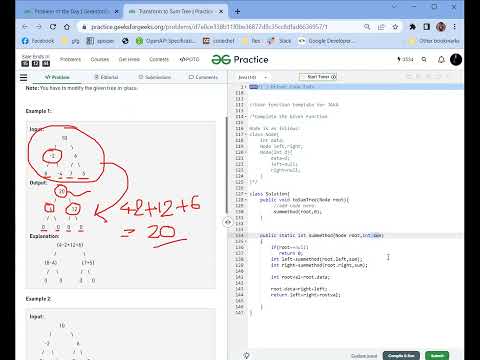Screen dimensions: 480x360
Task: Click the streak score lightning icon
Action: pyautogui.click(x=405, y=59)
